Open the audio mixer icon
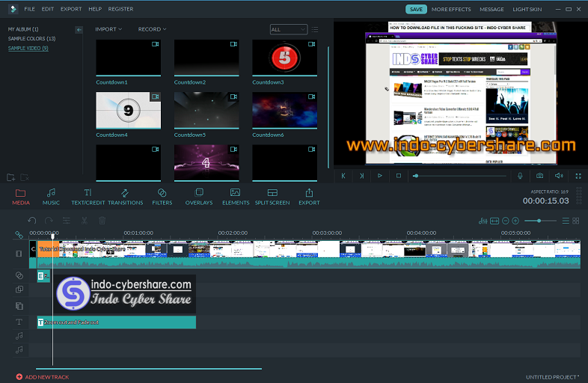This screenshot has width=588, height=383. [x=483, y=221]
